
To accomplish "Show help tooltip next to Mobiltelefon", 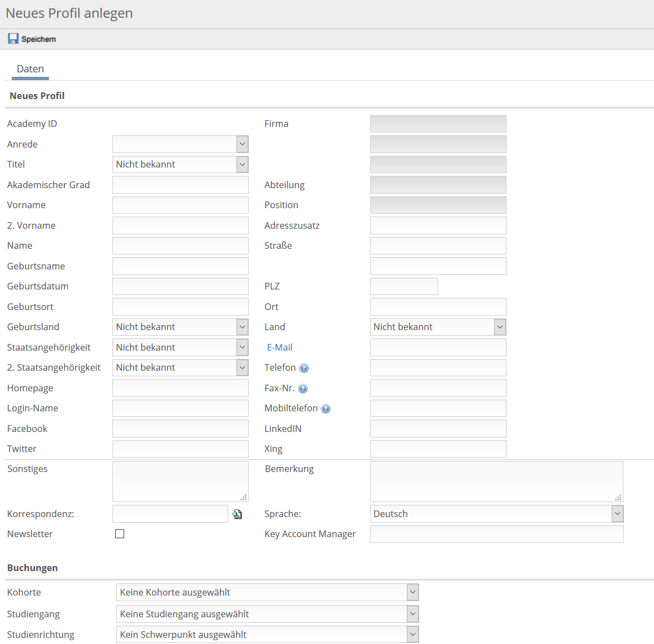I will click(x=326, y=409).
